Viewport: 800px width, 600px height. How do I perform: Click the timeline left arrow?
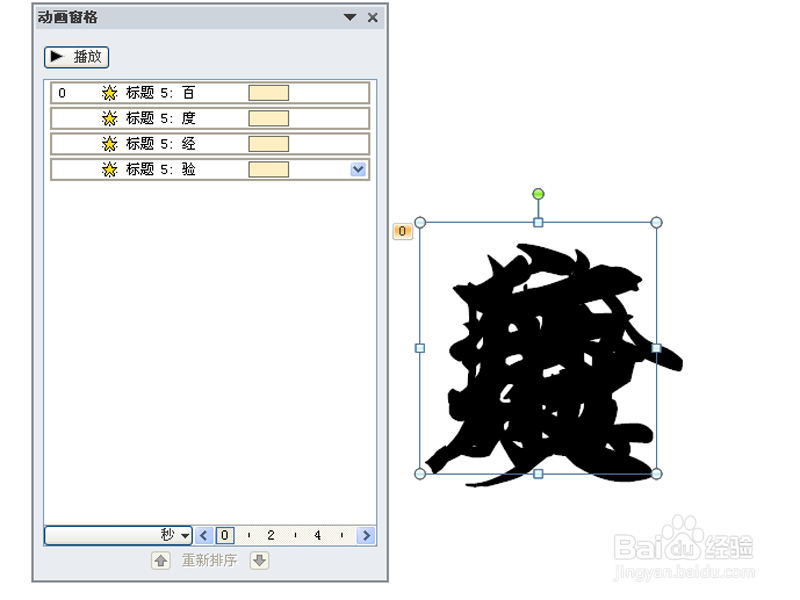(204, 535)
